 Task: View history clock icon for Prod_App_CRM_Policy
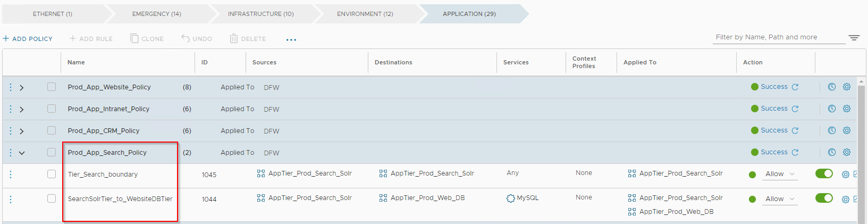coord(832,130)
